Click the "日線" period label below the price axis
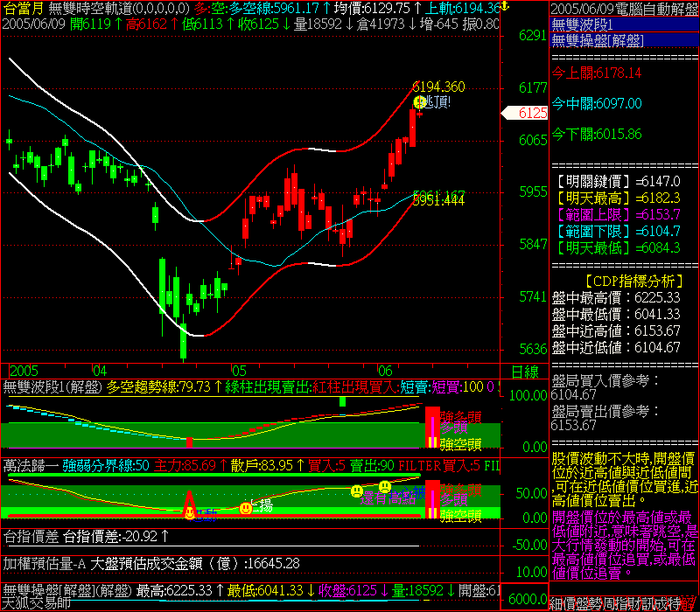Screen dimensions: 700x612 tap(524, 372)
